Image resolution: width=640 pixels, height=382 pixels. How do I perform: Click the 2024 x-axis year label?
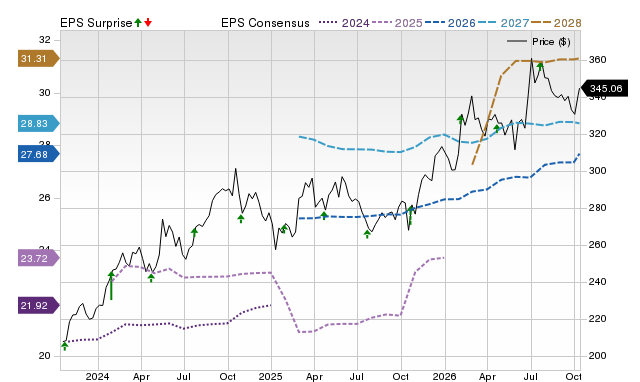point(97,376)
